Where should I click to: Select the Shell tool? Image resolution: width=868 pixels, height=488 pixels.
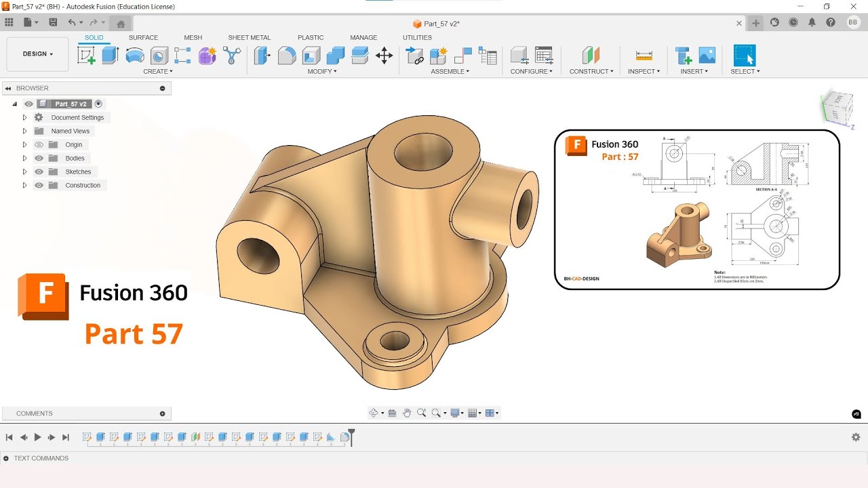311,56
